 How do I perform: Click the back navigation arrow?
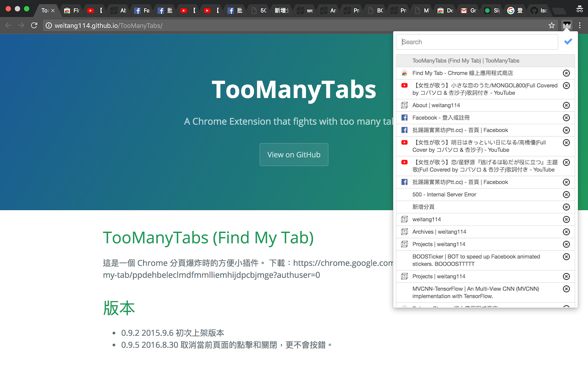coord(8,25)
